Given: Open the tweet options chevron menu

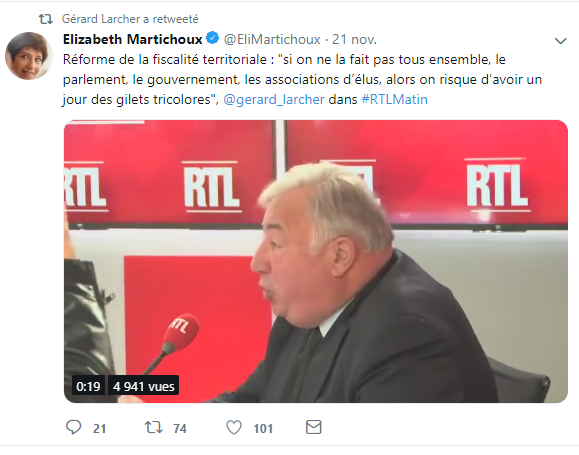Looking at the screenshot, I should [x=561, y=41].
